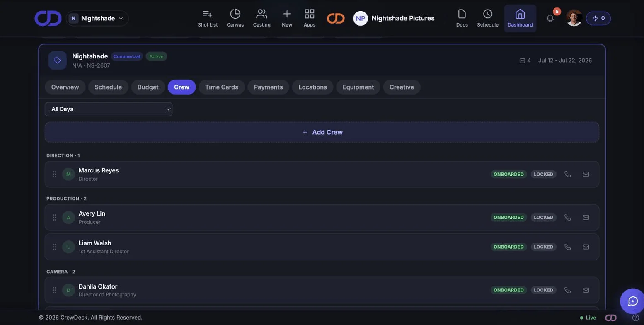Image resolution: width=644 pixels, height=325 pixels.
Task: Open the Casting section
Action: tap(262, 18)
